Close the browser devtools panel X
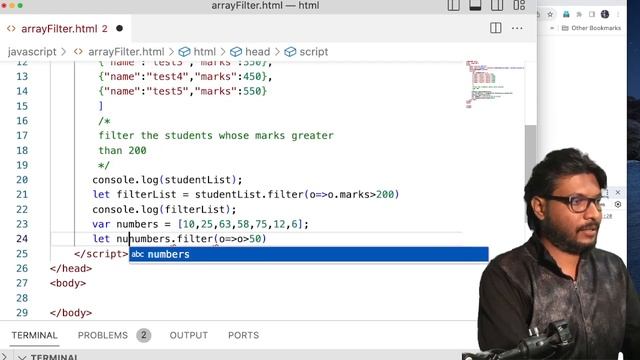Image resolution: width=640 pixels, height=360 pixels. (x=618, y=192)
